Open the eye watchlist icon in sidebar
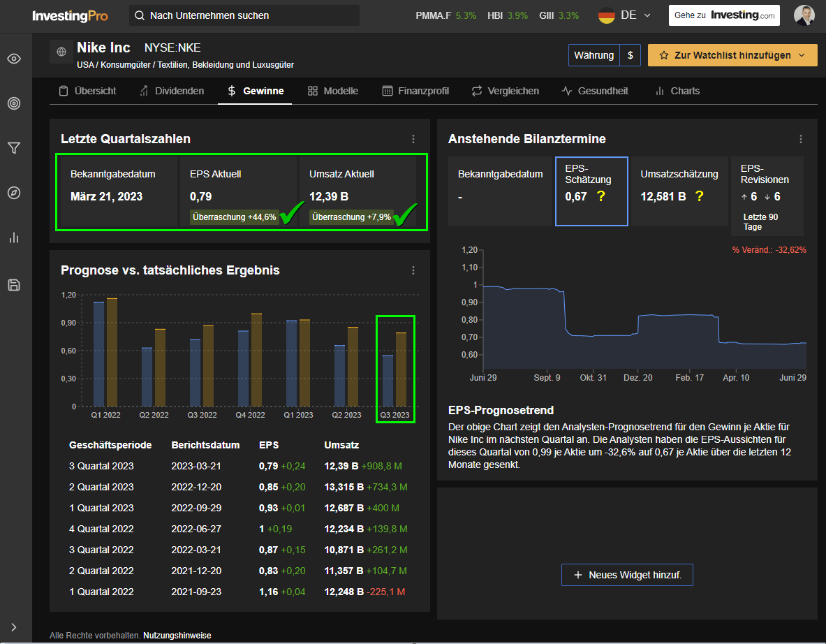Viewport: 826px width, 644px height. (x=14, y=59)
